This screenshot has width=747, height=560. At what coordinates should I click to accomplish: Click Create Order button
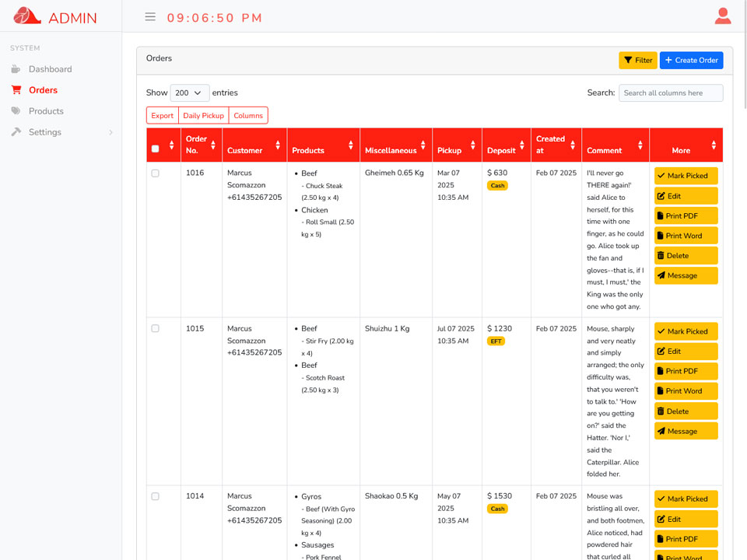tap(691, 61)
